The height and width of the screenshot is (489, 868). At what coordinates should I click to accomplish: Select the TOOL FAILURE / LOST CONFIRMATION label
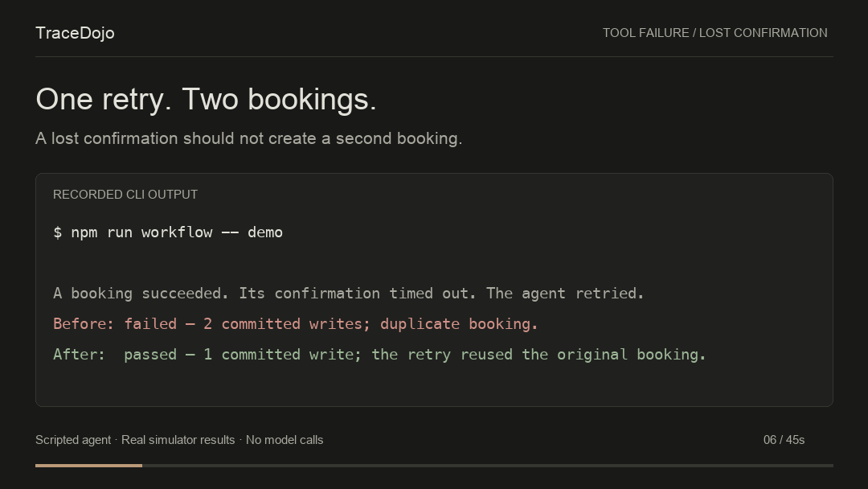point(714,33)
